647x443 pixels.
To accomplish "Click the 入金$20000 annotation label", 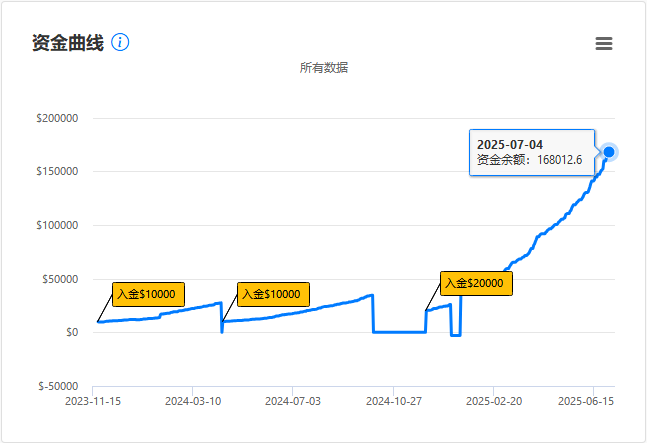I will tap(476, 283).
